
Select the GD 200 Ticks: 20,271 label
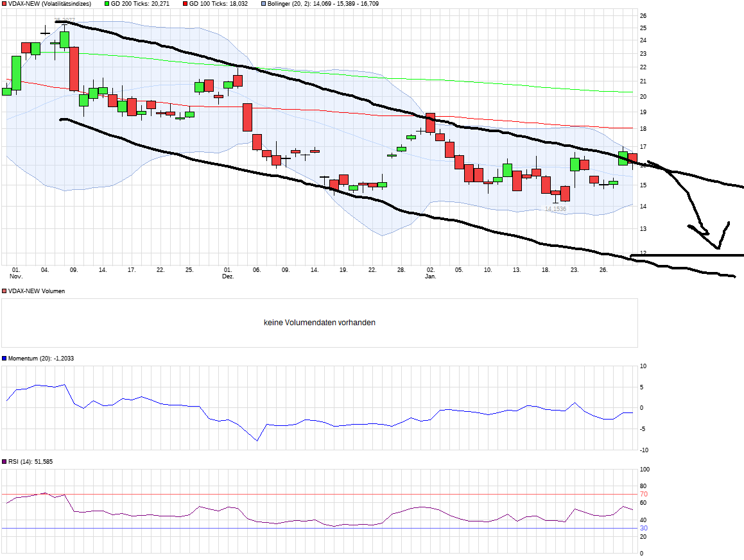pyautogui.click(x=140, y=4)
